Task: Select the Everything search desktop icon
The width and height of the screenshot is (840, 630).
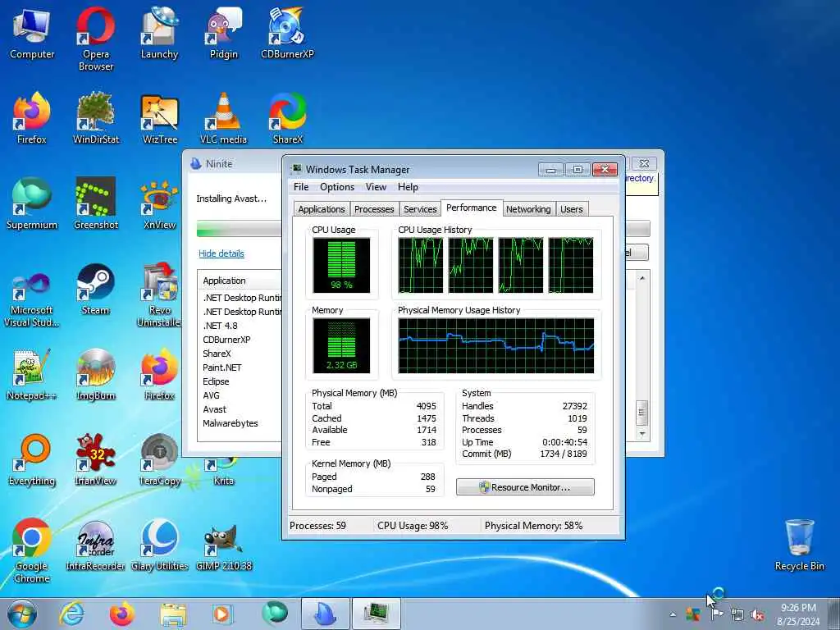Action: pyautogui.click(x=32, y=459)
